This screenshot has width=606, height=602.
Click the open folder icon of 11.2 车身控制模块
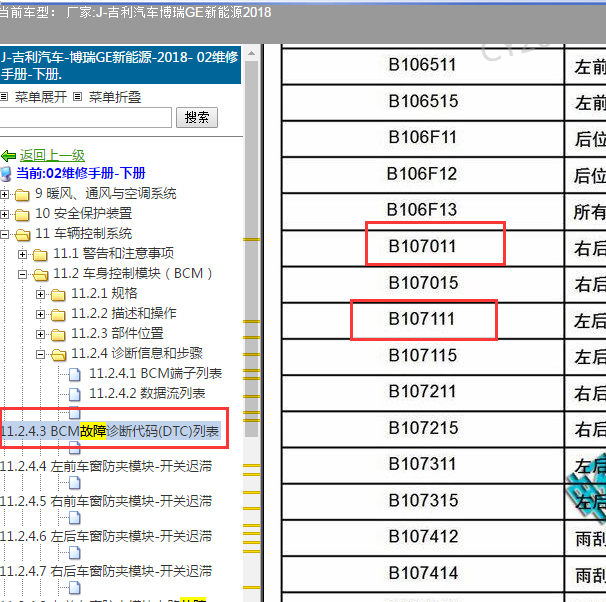tap(41, 275)
